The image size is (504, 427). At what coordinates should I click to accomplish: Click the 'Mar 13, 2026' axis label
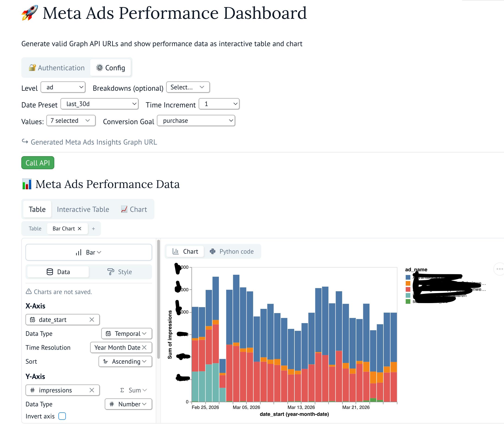coord(301,407)
